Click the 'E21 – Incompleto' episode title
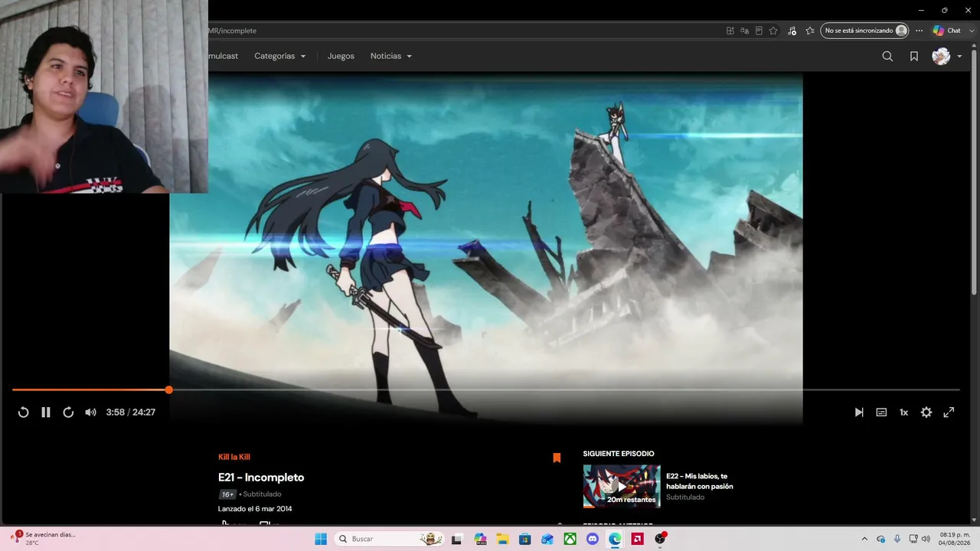 261,478
